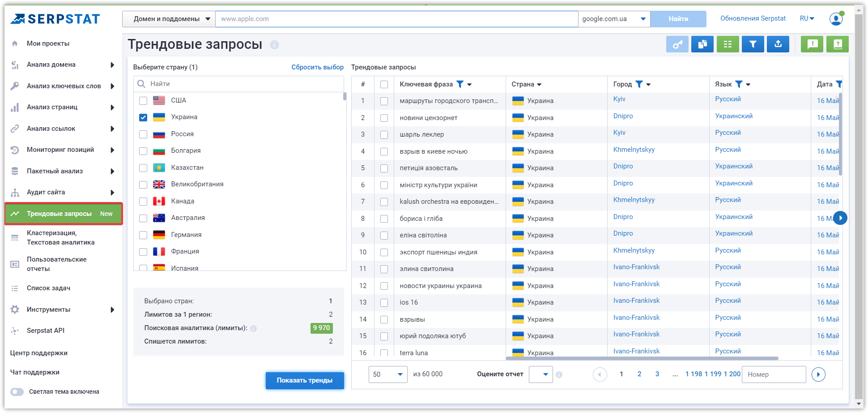The image size is (868, 413).
Task: Click the Показать тренды button
Action: point(305,381)
